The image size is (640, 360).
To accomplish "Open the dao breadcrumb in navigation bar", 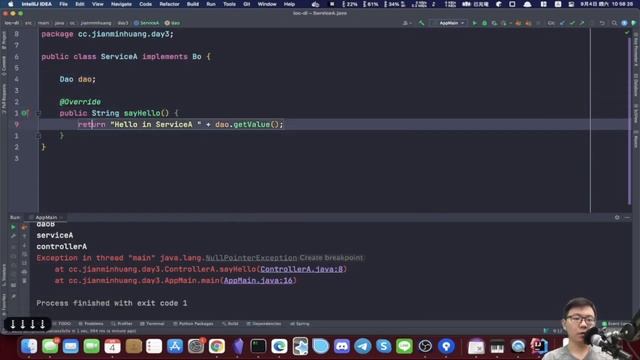I will pos(172,23).
